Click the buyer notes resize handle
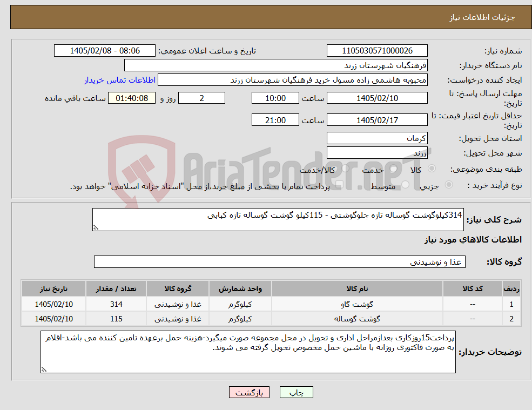The image size is (532, 410). (x=44, y=369)
